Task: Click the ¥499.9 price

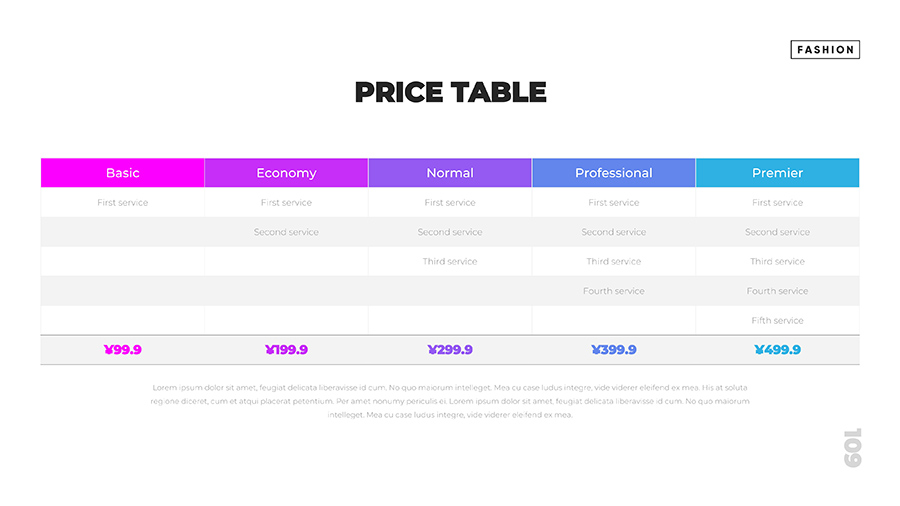Action: point(777,350)
